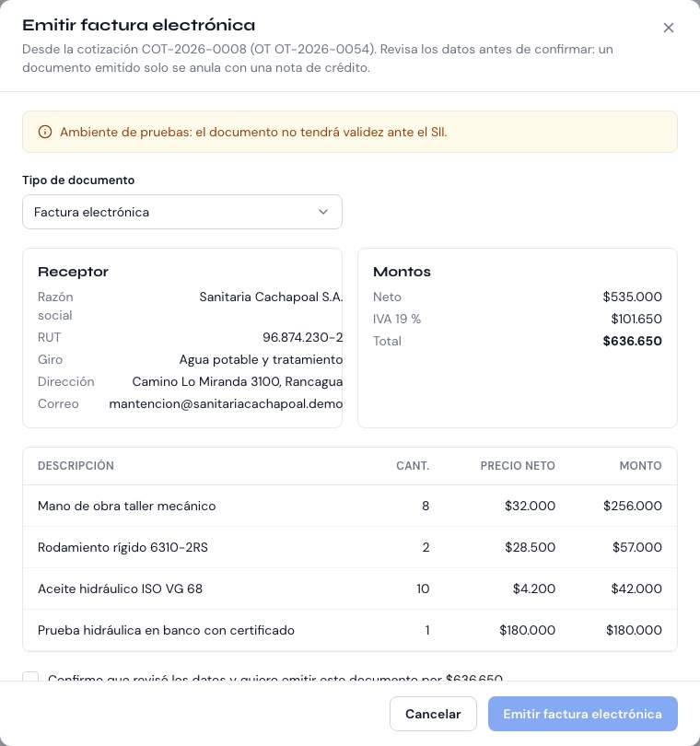Click the PRECIO NETO column header

click(518, 466)
